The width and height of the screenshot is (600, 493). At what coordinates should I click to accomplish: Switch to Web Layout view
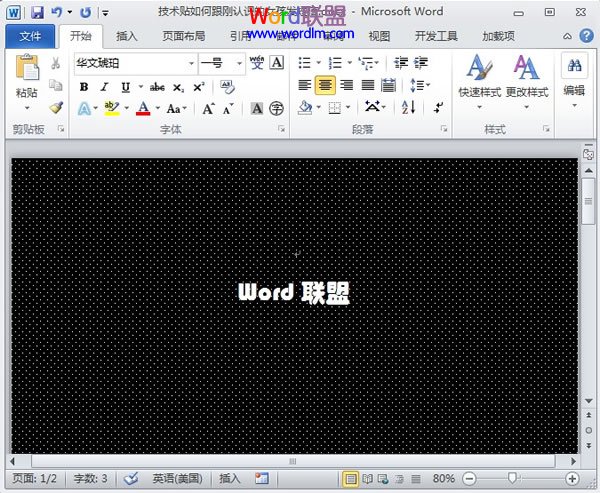click(383, 478)
